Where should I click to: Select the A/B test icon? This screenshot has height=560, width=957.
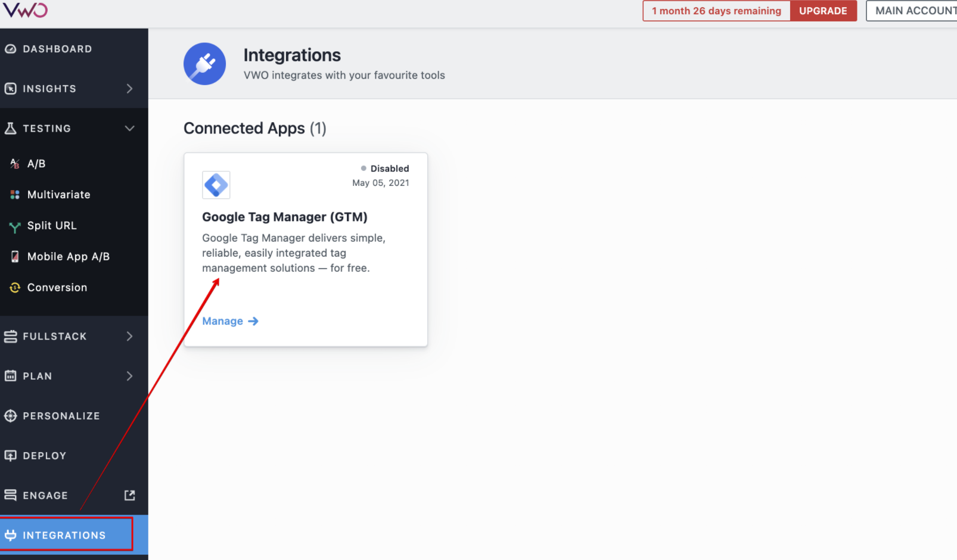point(15,163)
